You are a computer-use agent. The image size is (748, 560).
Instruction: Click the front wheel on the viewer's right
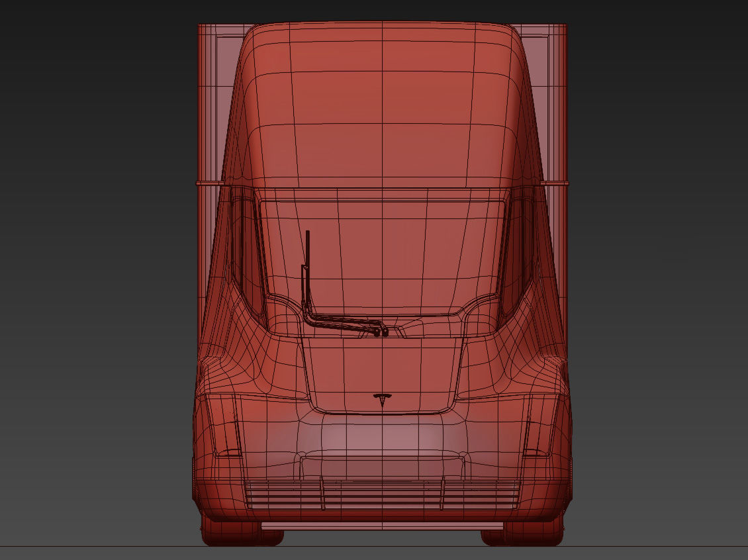tap(523, 530)
